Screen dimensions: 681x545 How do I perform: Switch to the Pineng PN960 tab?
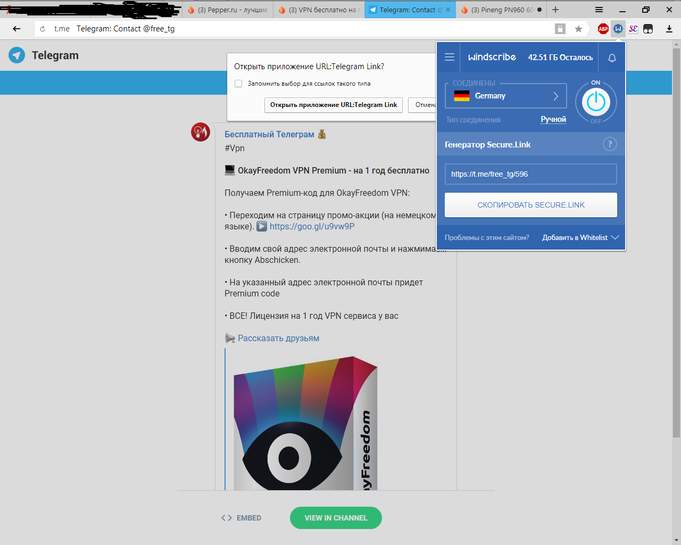[x=502, y=10]
